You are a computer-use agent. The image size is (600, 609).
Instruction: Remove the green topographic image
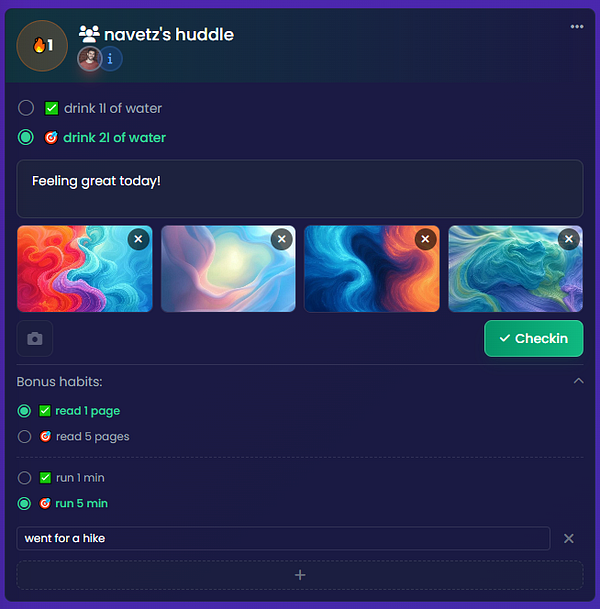(x=569, y=239)
